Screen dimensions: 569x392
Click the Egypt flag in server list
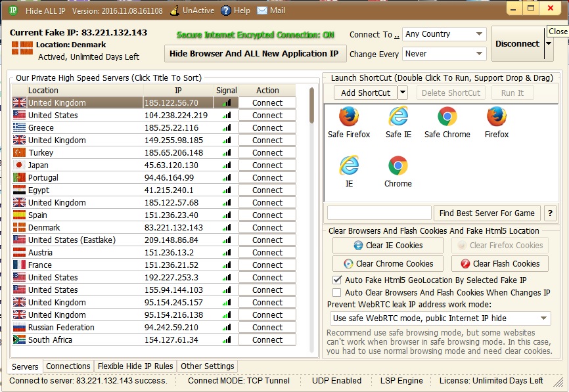click(x=19, y=190)
